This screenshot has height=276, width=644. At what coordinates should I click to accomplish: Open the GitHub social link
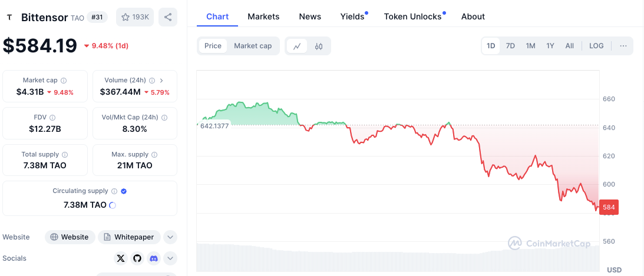[137, 258]
